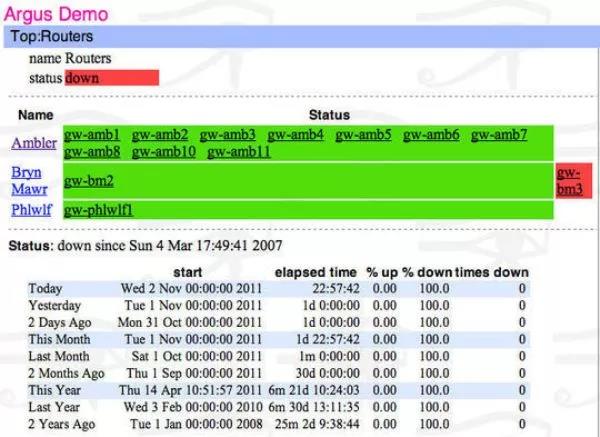Open the gw-amb8 router link
600x437 pixels.
point(92,152)
